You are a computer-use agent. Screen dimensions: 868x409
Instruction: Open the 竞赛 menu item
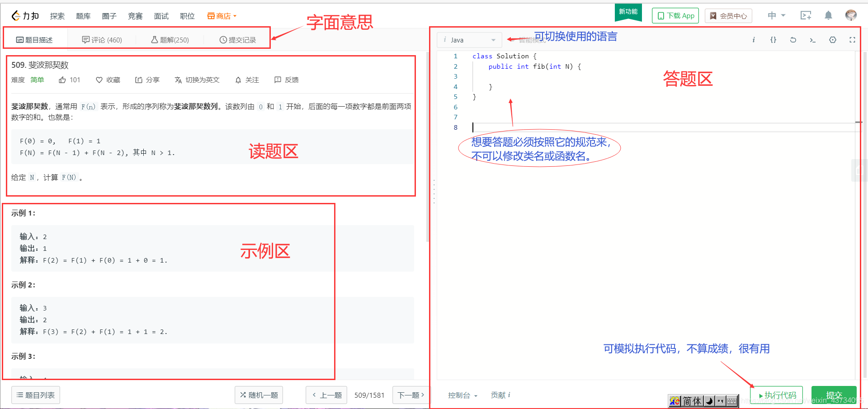(x=135, y=16)
